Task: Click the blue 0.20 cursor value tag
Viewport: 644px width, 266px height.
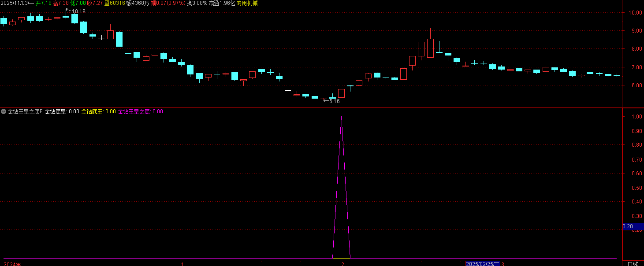Action: pos(633,226)
